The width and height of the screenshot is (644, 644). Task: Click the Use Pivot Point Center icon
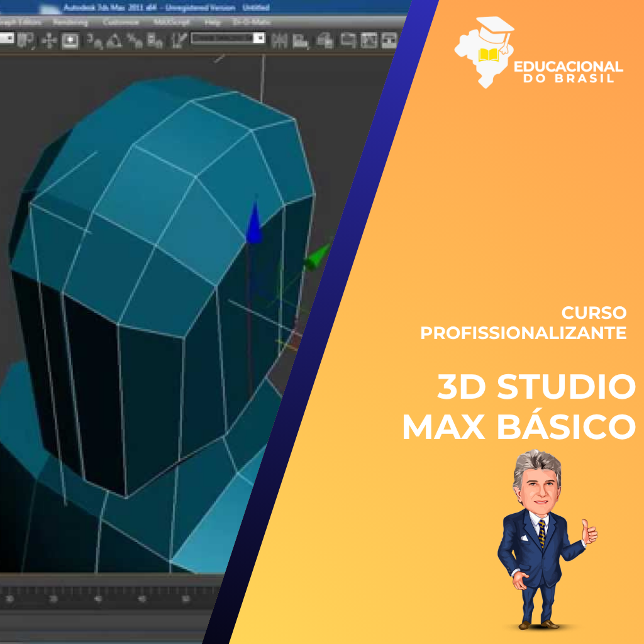pos(26,40)
